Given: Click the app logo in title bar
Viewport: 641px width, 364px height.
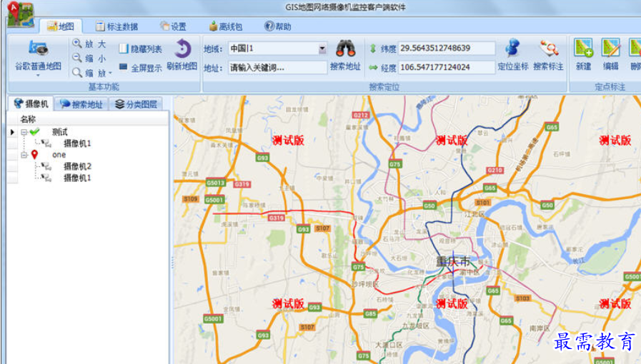Looking at the screenshot, I should [x=21, y=14].
